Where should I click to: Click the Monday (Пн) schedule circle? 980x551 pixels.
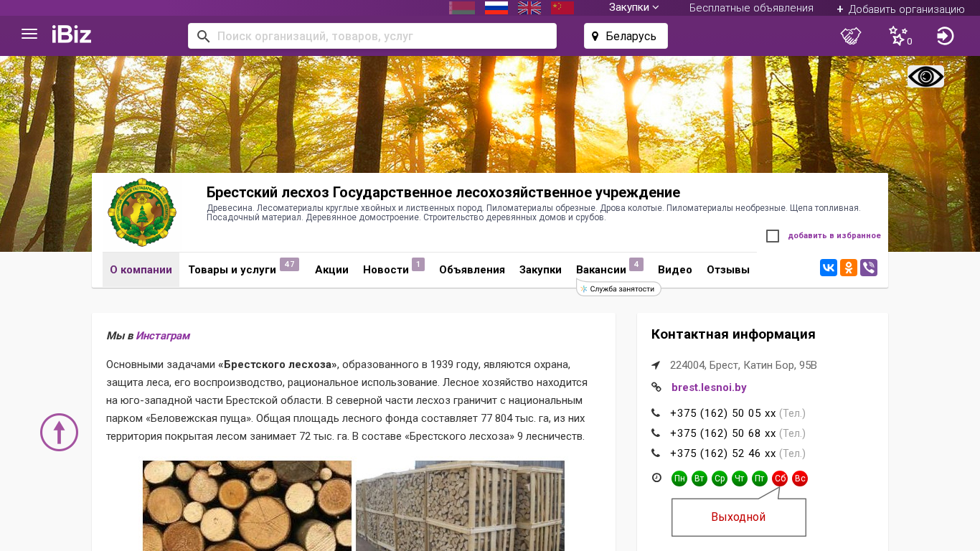point(679,479)
